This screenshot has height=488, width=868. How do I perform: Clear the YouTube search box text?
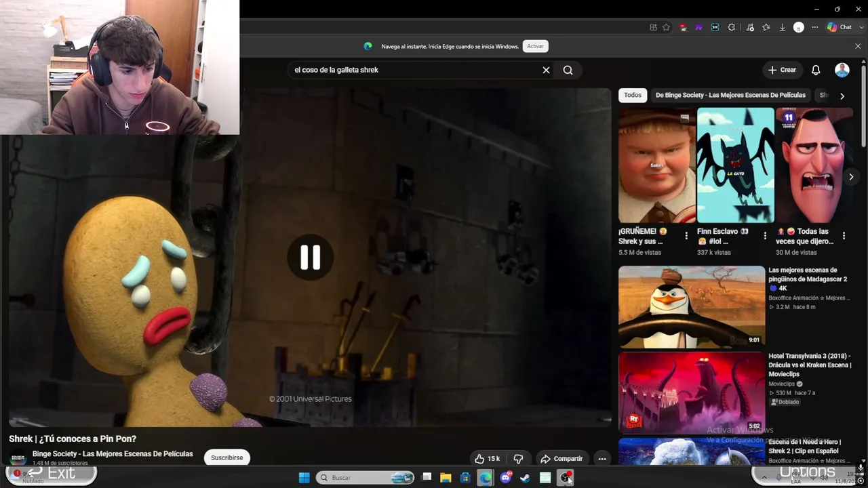(546, 70)
